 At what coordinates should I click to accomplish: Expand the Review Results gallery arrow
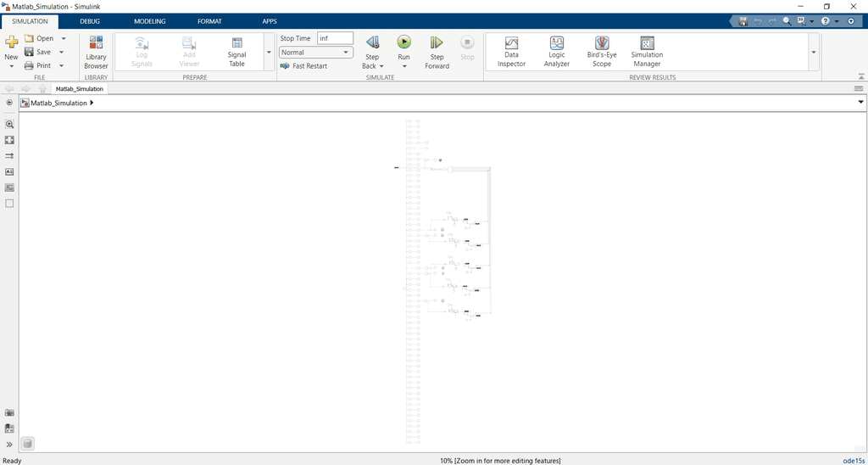814,53
